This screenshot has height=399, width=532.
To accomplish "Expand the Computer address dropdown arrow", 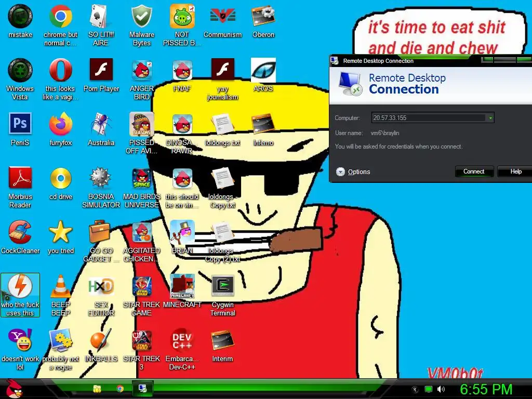I will (490, 118).
